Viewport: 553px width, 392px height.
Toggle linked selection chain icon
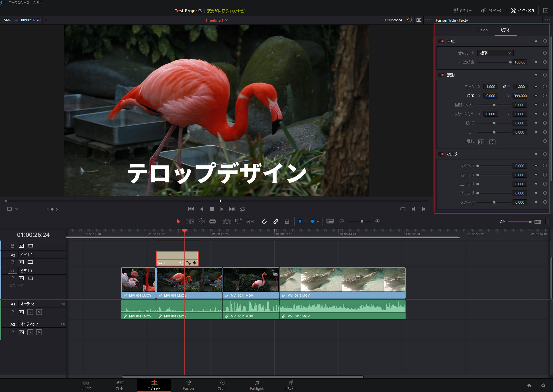tap(276, 221)
